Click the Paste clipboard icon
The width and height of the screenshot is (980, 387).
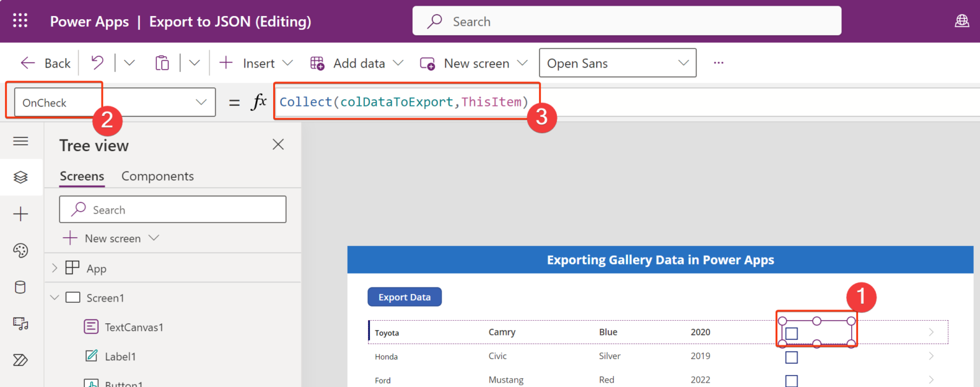coord(161,62)
